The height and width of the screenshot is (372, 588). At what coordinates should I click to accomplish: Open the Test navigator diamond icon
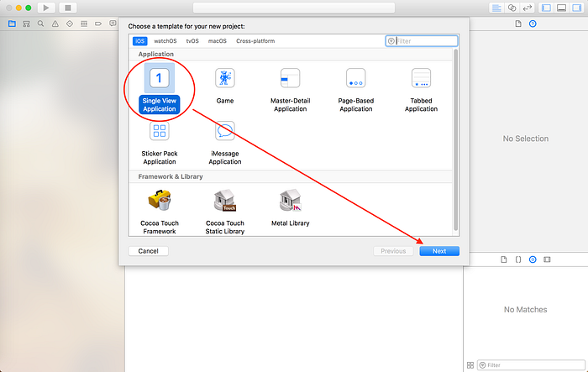tap(70, 24)
